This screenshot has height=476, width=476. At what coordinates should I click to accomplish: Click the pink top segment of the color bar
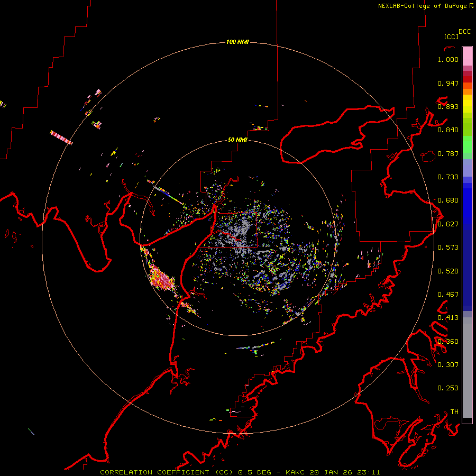coord(467,57)
